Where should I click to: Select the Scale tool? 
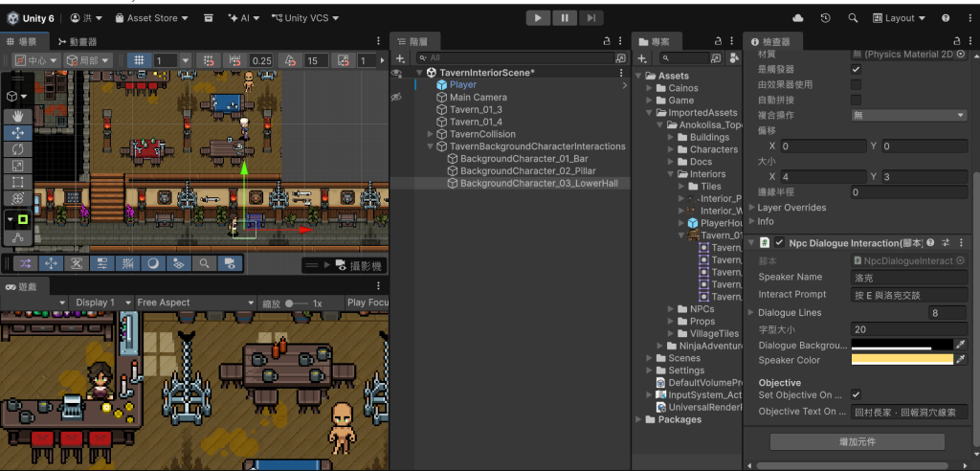click(17, 166)
